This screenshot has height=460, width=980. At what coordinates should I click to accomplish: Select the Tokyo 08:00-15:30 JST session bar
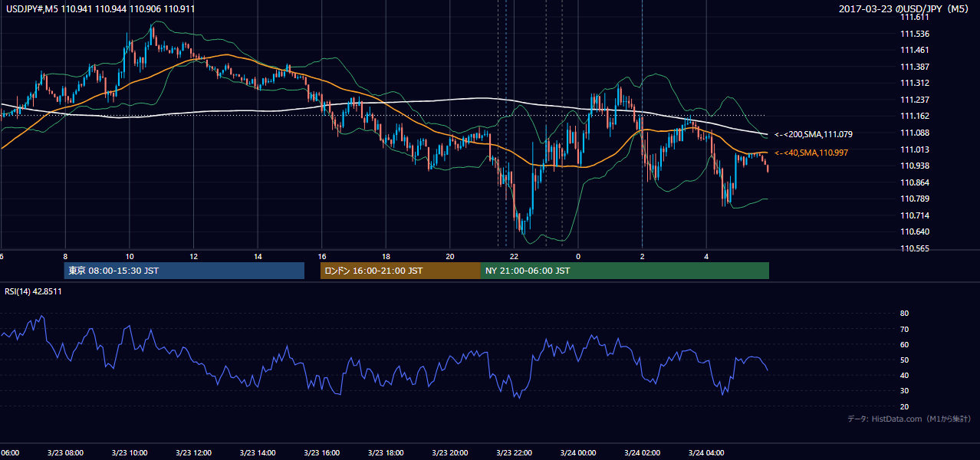[x=184, y=271]
